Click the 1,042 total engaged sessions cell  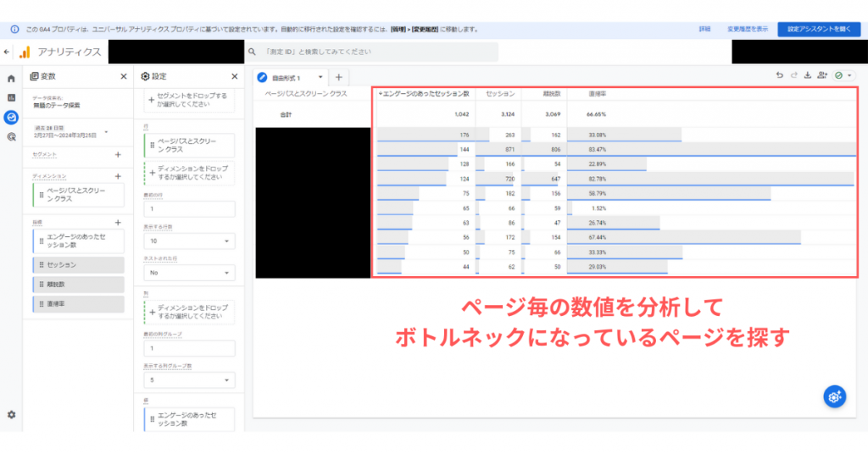click(x=461, y=114)
